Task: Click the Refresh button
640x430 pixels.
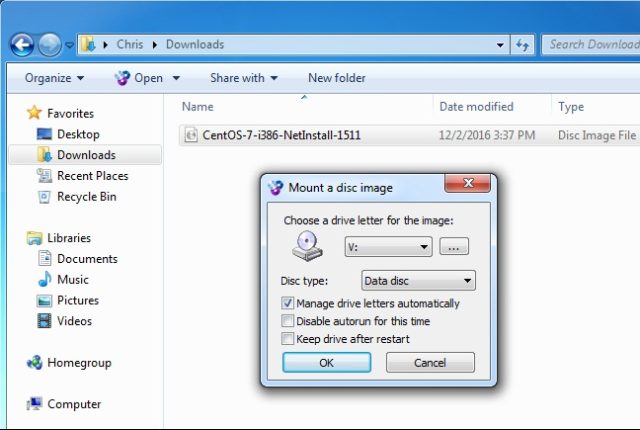Action: [x=522, y=44]
